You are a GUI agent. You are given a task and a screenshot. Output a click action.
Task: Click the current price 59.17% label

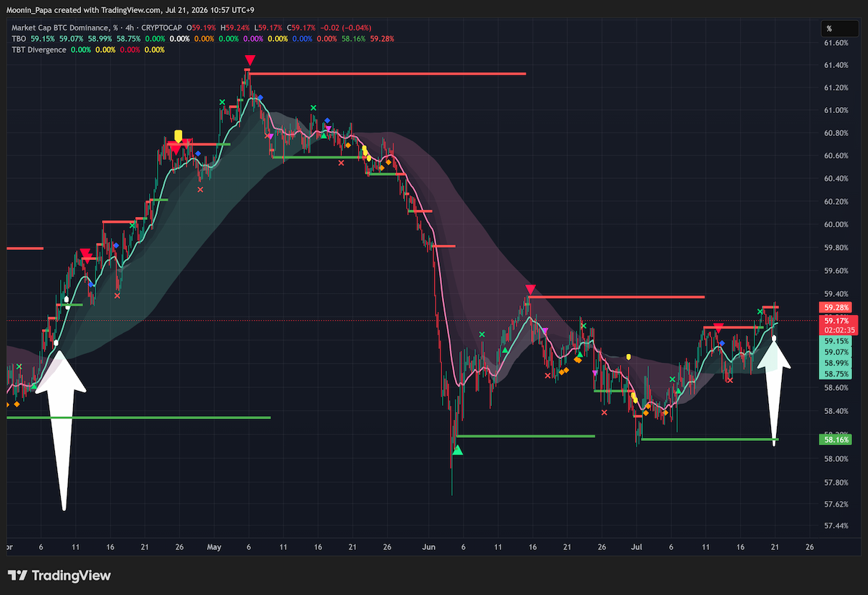[838, 320]
